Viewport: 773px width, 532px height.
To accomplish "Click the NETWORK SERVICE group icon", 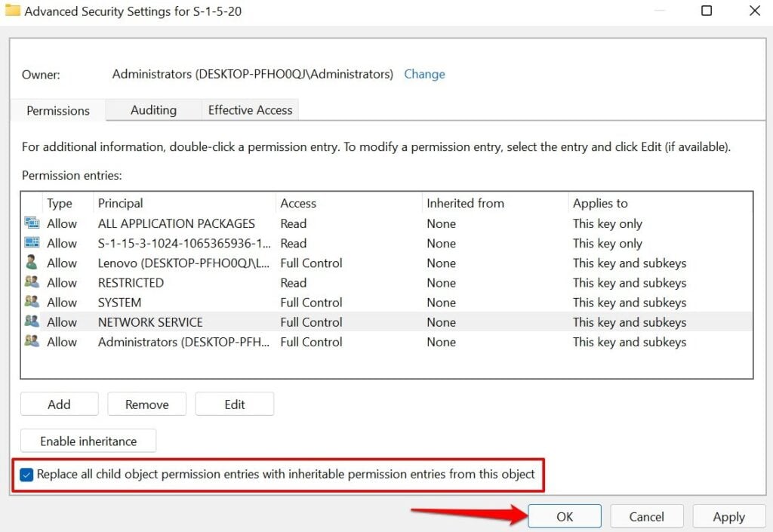I will pyautogui.click(x=32, y=321).
